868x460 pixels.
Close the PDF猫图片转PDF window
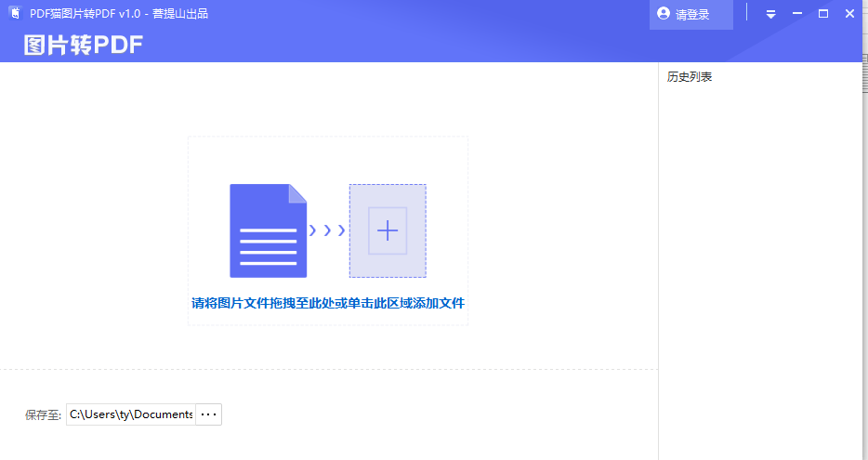point(849,13)
